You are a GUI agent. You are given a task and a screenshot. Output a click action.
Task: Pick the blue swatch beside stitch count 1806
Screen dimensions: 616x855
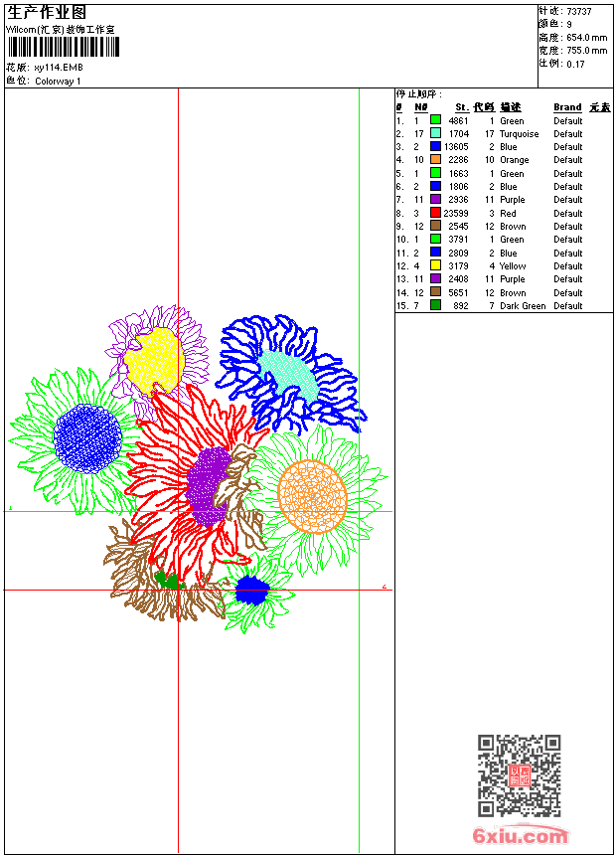click(x=435, y=186)
